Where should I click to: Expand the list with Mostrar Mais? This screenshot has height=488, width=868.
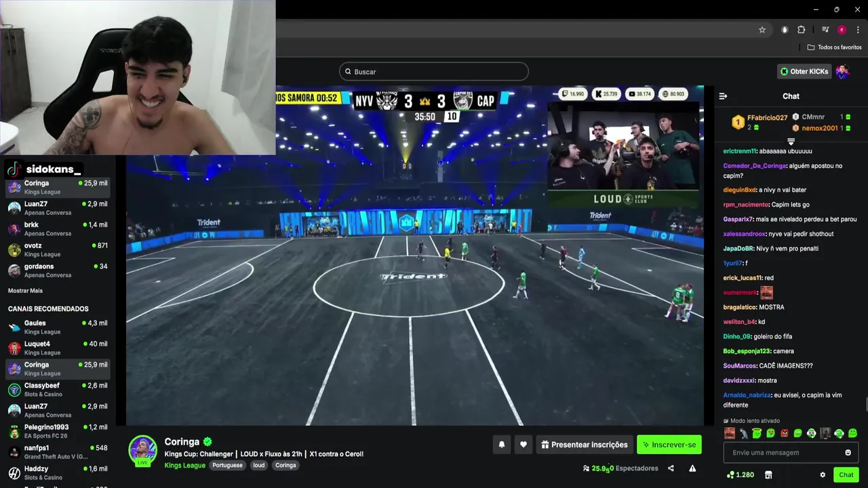(x=25, y=291)
